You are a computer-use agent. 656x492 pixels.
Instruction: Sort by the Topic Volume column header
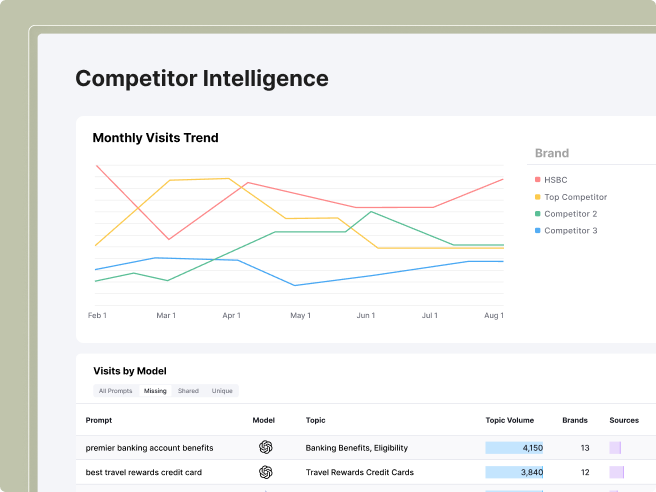(509, 420)
